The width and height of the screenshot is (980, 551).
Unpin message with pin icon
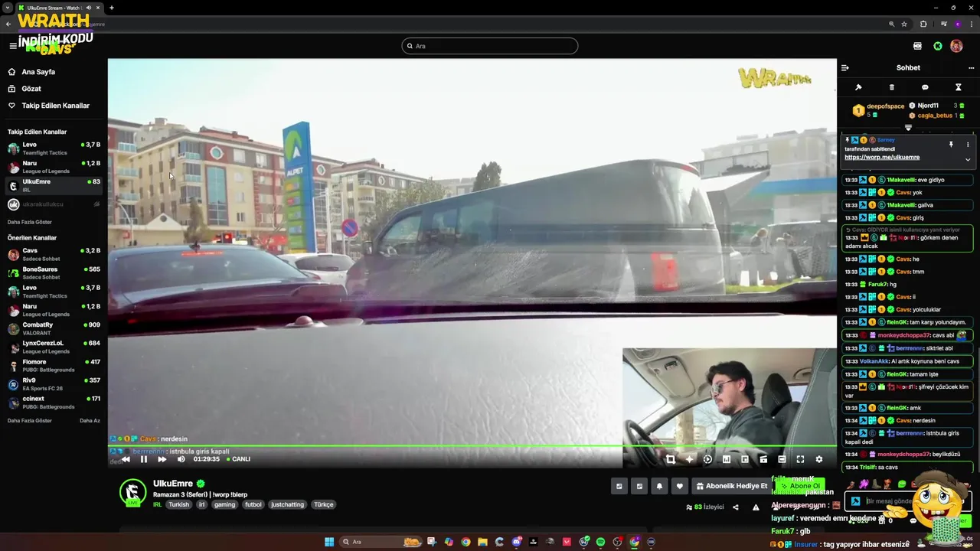(951, 144)
